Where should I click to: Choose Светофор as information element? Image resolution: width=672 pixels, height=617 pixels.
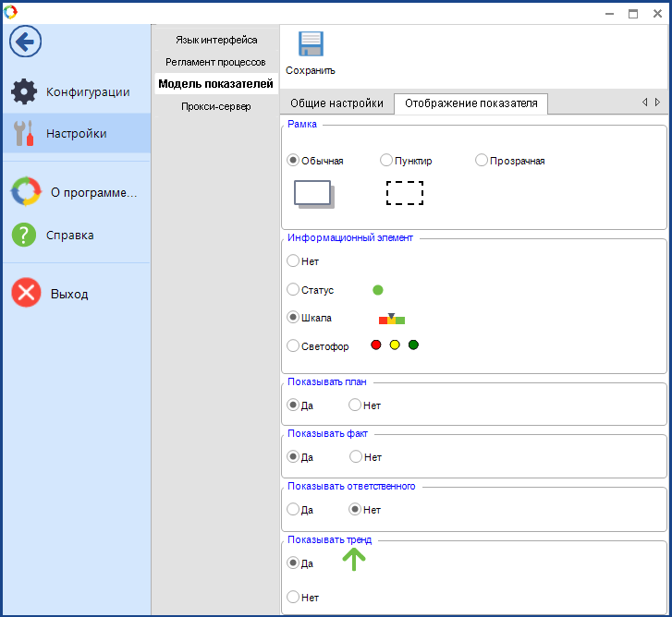(x=294, y=346)
